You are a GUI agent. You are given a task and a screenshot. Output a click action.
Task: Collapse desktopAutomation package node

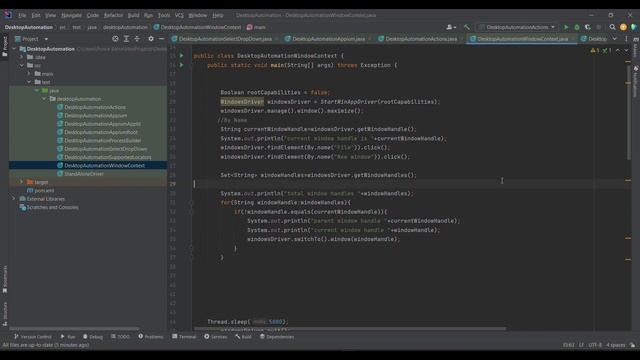click(x=44, y=99)
